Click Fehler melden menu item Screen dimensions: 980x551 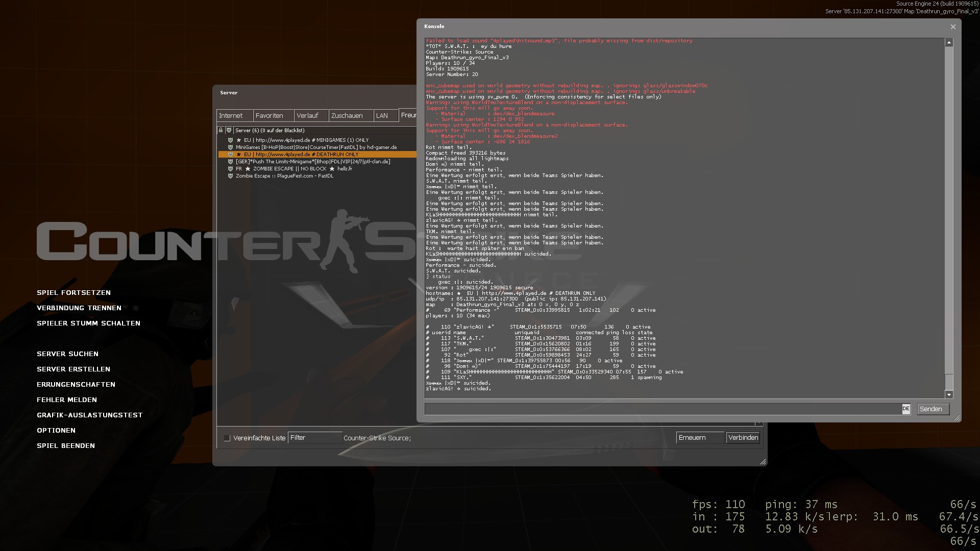tap(67, 399)
